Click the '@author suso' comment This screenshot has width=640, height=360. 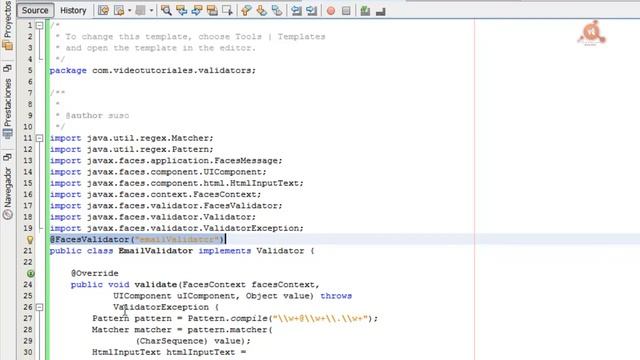[97, 116]
